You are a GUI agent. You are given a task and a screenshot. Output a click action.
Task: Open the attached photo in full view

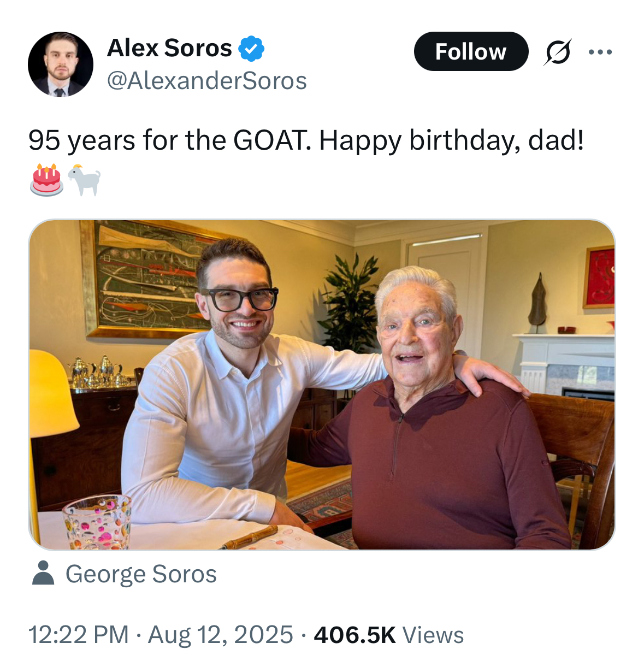[322, 385]
